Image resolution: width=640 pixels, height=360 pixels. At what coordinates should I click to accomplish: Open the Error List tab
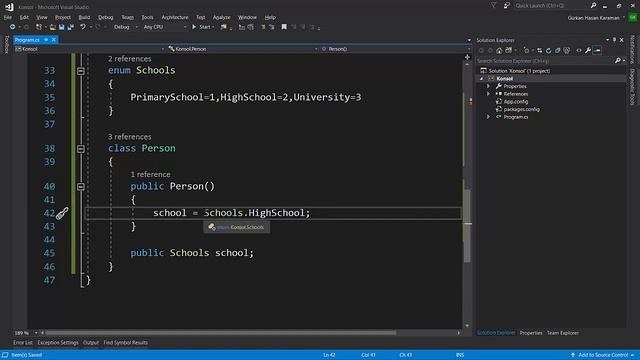(23, 343)
